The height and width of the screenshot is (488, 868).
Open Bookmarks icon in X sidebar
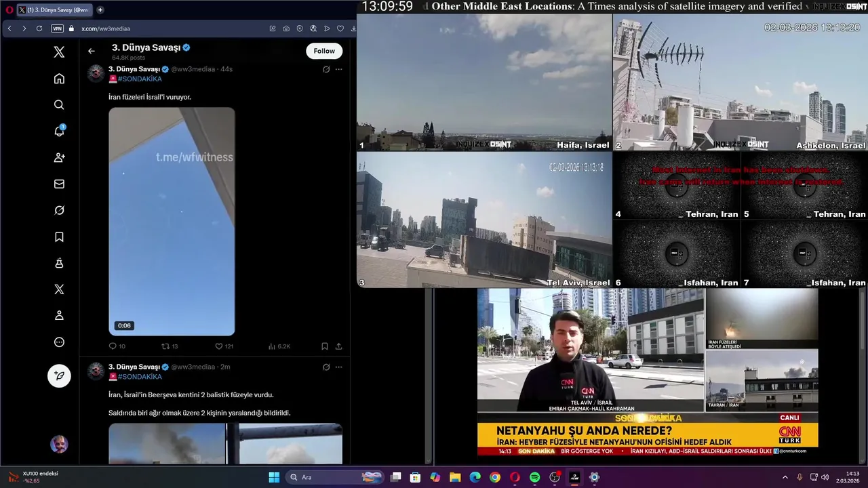(59, 237)
